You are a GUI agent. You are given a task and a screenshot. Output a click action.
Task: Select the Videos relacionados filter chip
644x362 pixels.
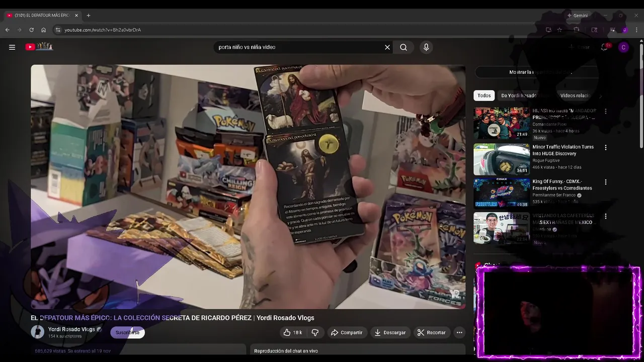[x=576, y=96]
